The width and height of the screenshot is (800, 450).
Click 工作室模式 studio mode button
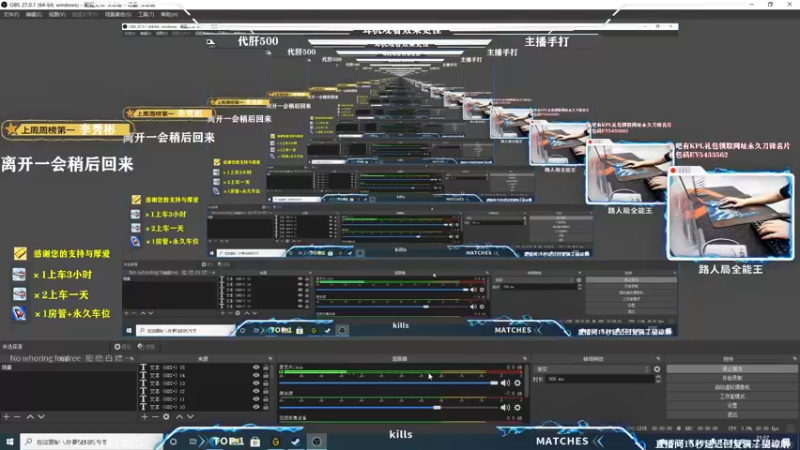click(x=732, y=396)
